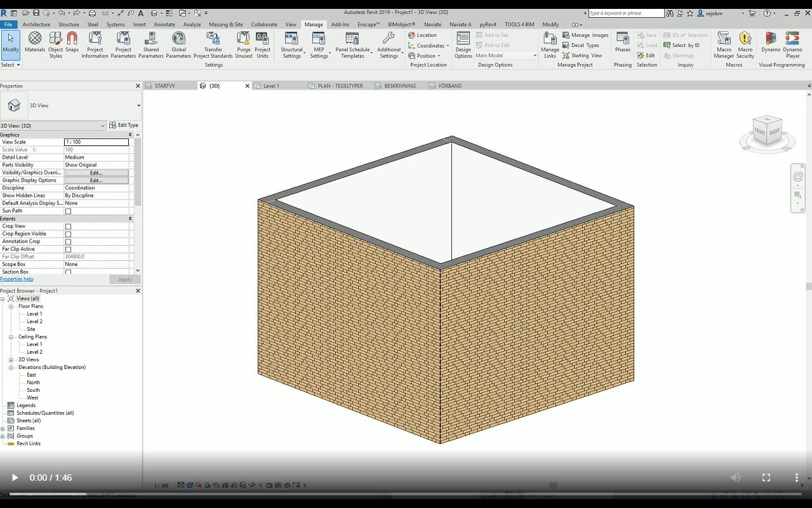Open Design Options
This screenshot has height=508, width=812.
(463, 44)
